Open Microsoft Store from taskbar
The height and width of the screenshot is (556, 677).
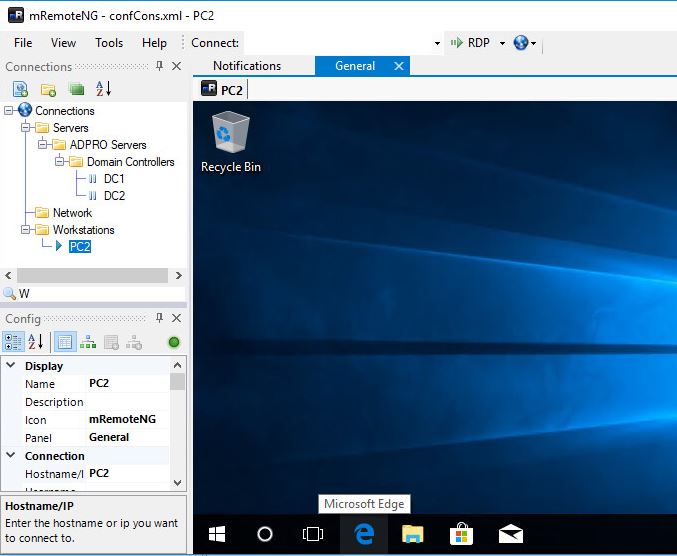click(x=461, y=534)
